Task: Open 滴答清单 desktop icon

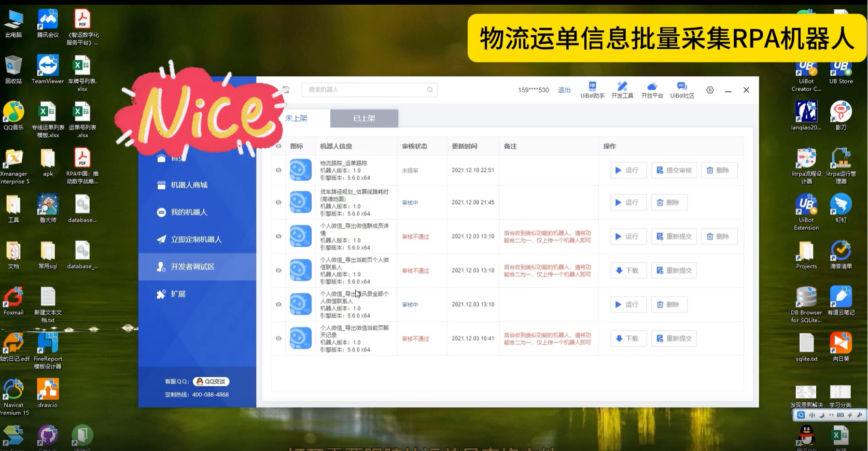Action: point(841,255)
